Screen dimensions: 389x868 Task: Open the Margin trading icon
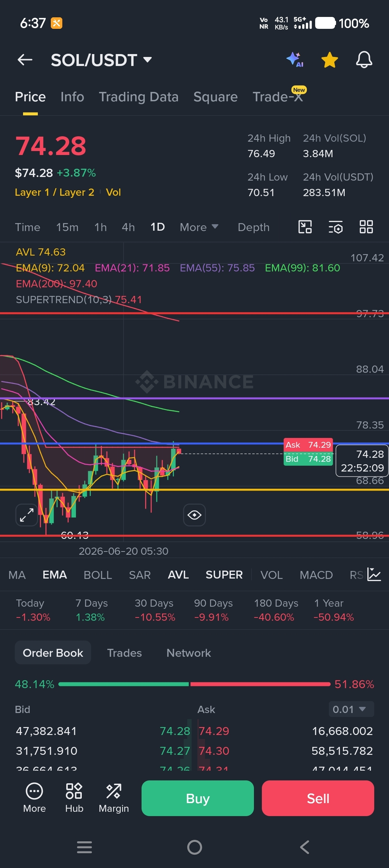pyautogui.click(x=114, y=798)
